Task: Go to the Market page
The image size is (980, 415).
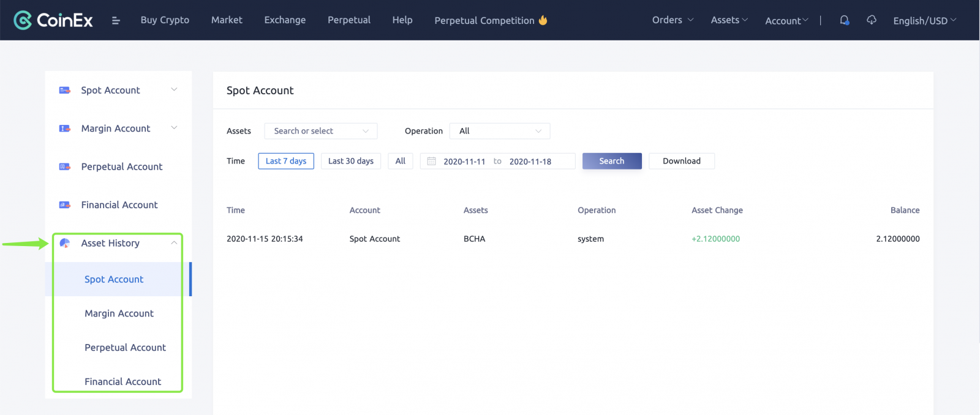Action: pyautogui.click(x=227, y=20)
